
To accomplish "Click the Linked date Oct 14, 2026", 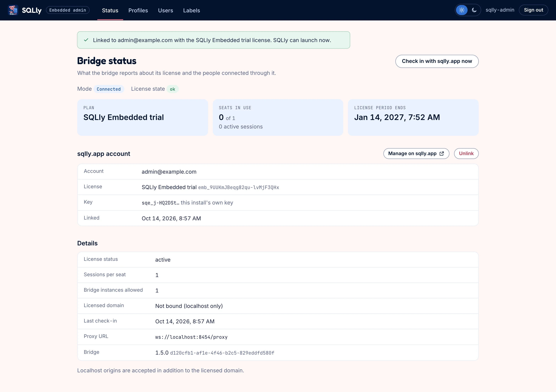I will pyautogui.click(x=171, y=218).
